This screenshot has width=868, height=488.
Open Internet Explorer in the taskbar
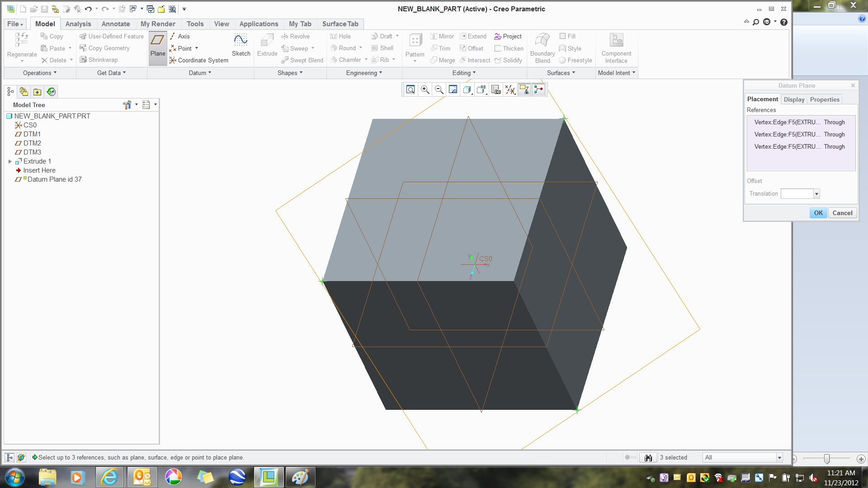(109, 477)
